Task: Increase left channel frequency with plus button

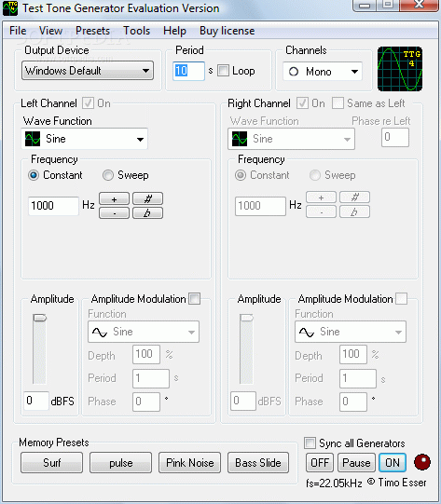Action: point(114,198)
